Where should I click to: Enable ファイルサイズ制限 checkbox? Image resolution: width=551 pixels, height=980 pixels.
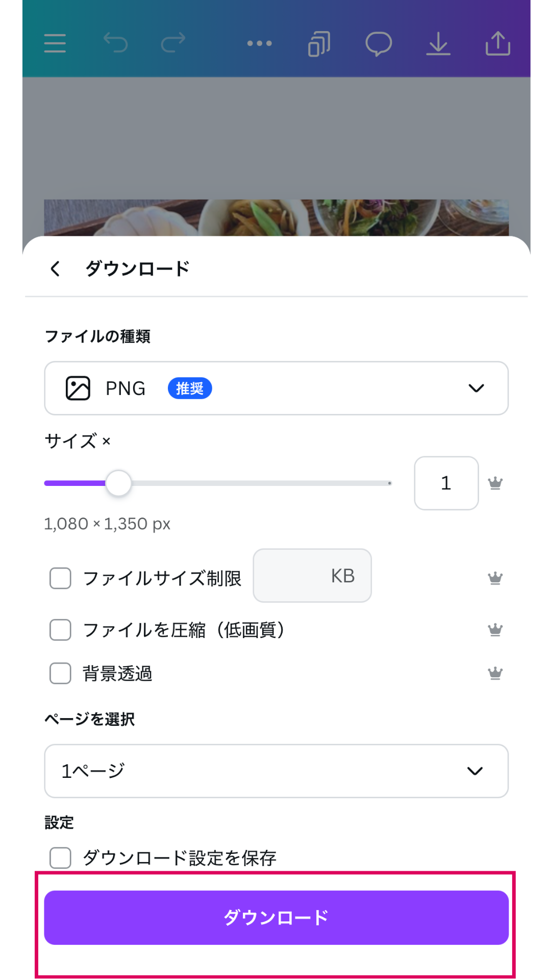[60, 578]
